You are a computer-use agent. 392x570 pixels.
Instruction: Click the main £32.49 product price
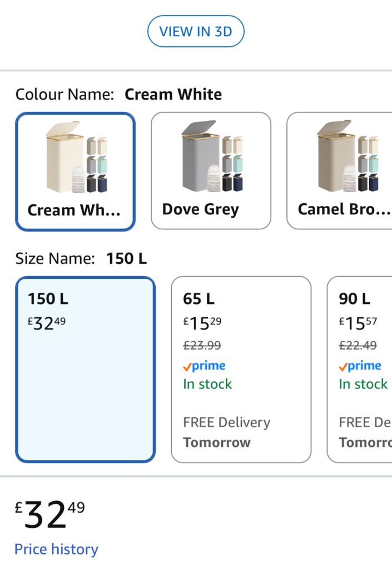pyautogui.click(x=50, y=515)
